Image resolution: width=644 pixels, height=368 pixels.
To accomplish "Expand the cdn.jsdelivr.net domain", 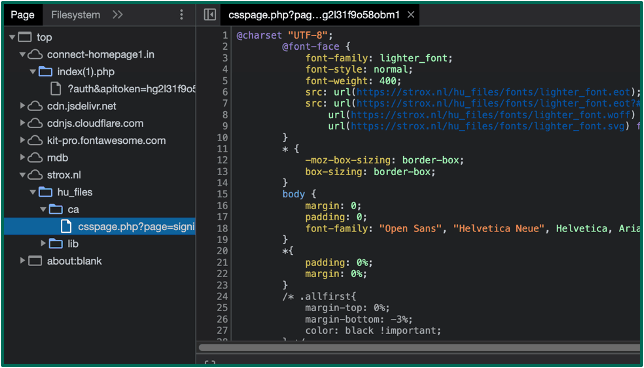I will 23,106.
